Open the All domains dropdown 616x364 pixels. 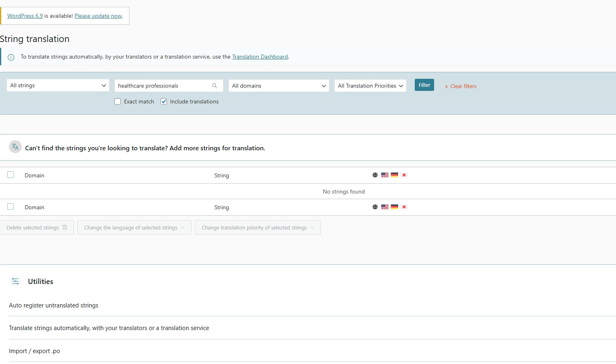pos(278,86)
